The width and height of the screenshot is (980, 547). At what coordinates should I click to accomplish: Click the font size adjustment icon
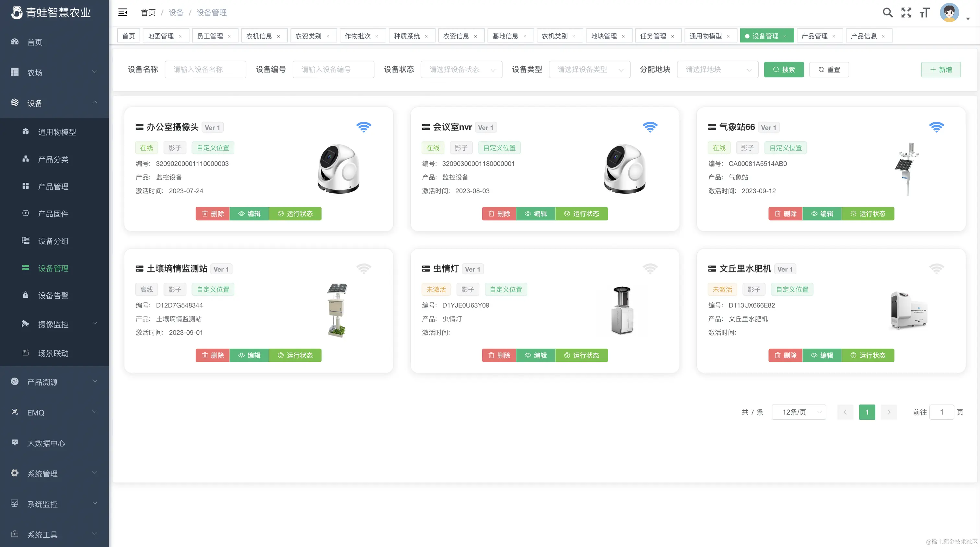(925, 12)
